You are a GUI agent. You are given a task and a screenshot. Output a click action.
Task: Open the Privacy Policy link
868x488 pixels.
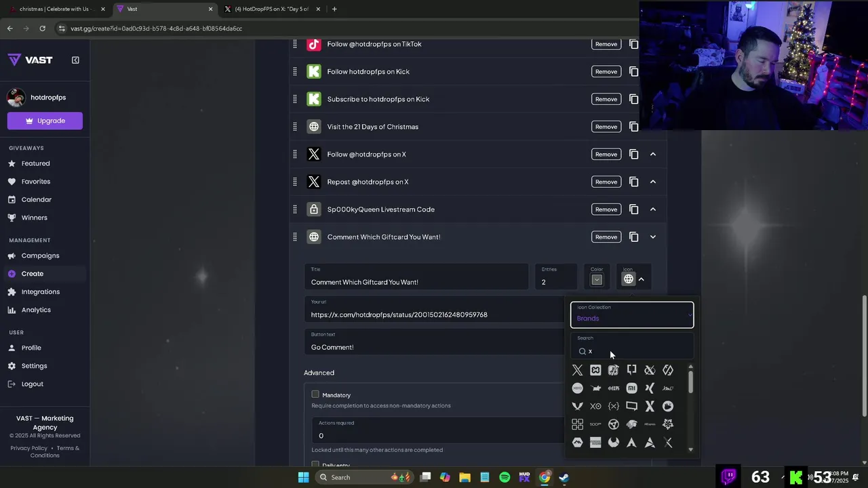[x=29, y=448]
